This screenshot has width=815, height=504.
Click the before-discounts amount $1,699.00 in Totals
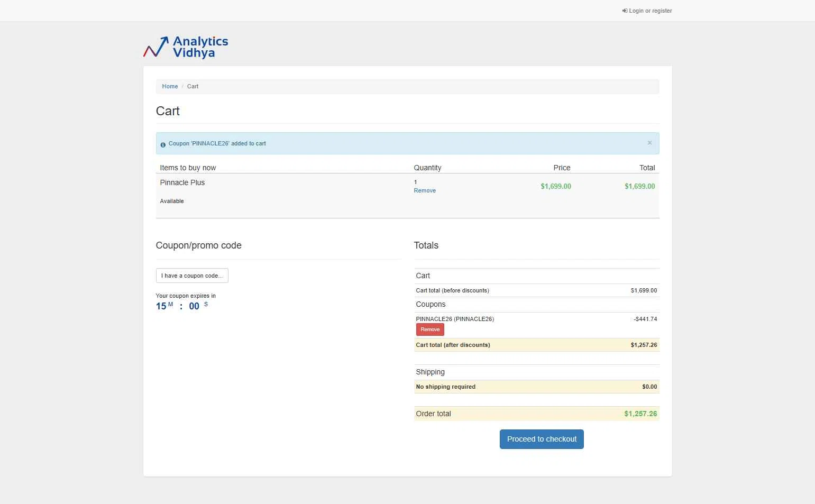coord(644,290)
